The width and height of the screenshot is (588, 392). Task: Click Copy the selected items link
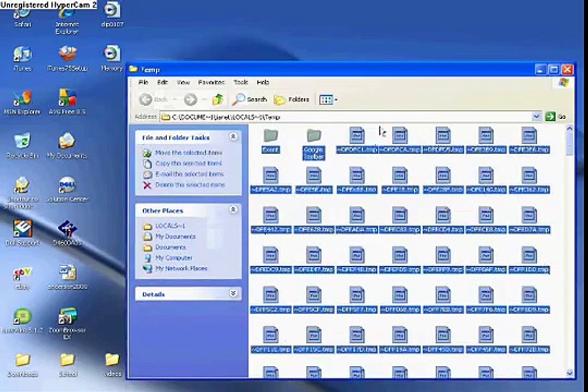(188, 163)
